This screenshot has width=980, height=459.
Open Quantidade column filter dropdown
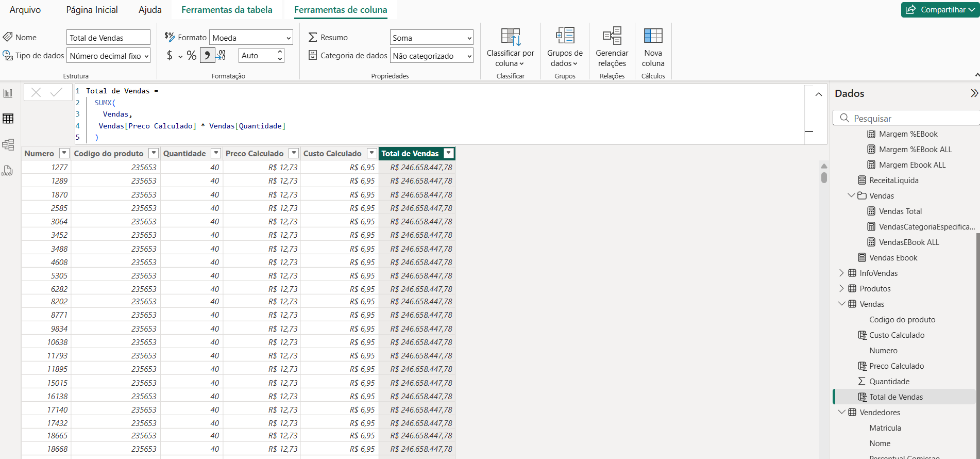coord(216,153)
